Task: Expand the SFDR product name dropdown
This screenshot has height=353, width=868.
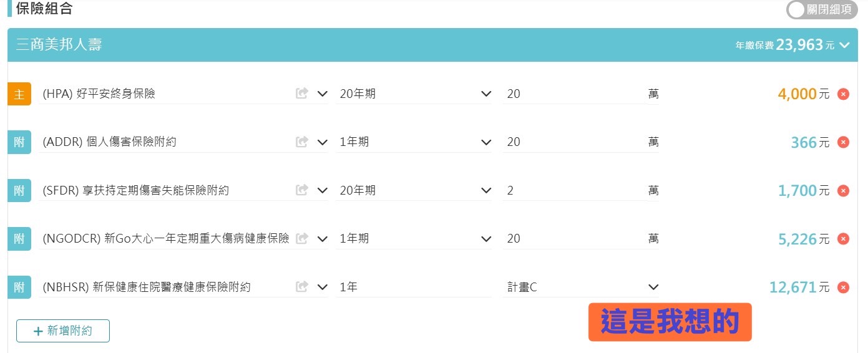Action: [322, 190]
